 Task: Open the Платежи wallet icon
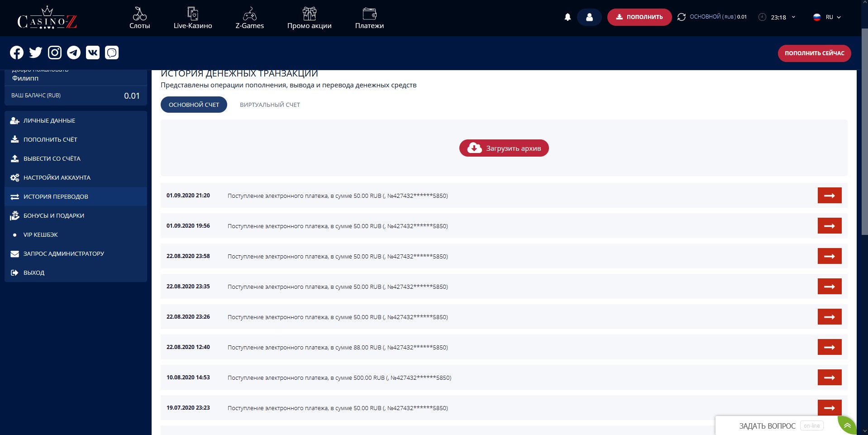(x=370, y=13)
